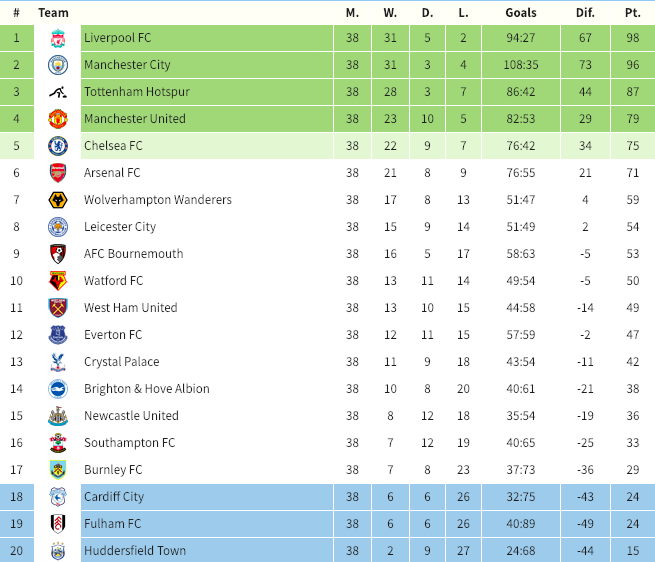
Task: Click the Wolverhampton Wanderers wolf crest
Action: point(57,200)
